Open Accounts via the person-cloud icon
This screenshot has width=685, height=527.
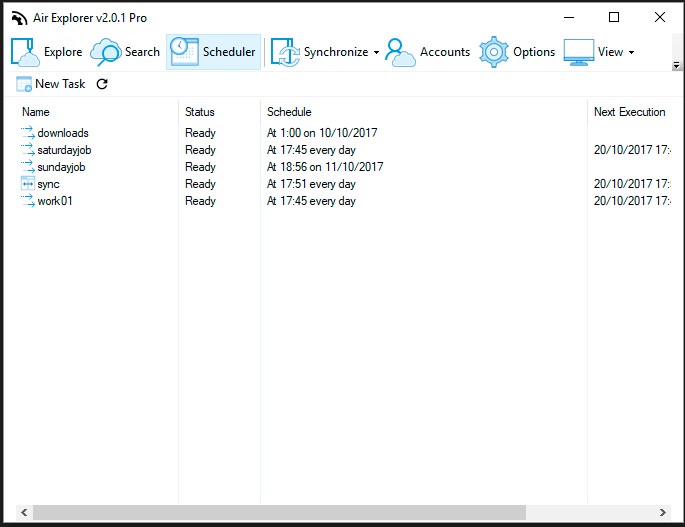(400, 52)
